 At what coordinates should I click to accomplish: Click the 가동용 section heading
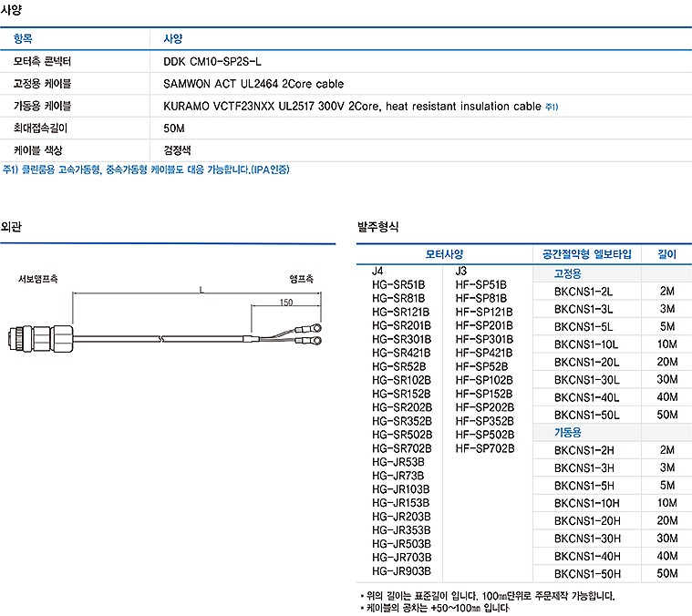click(x=567, y=432)
